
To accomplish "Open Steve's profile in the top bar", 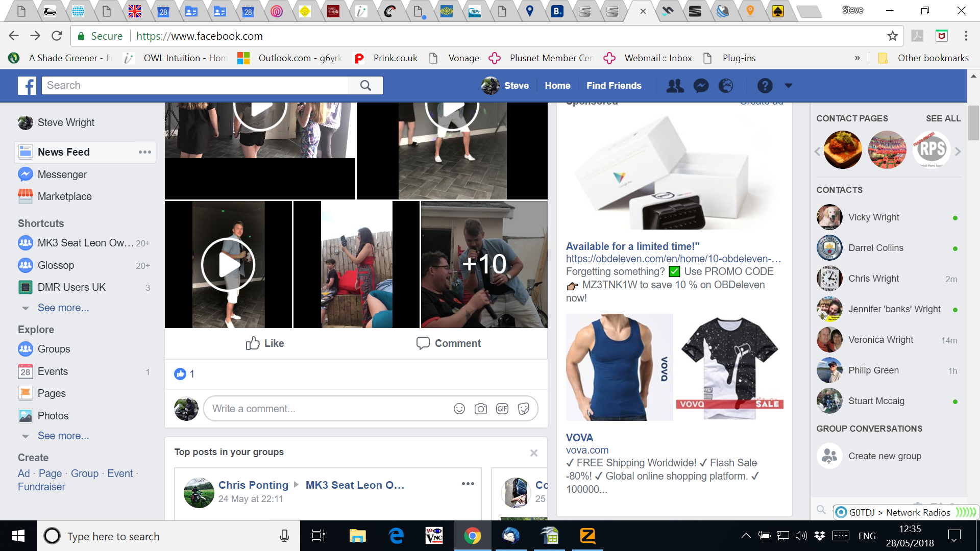I will point(505,86).
